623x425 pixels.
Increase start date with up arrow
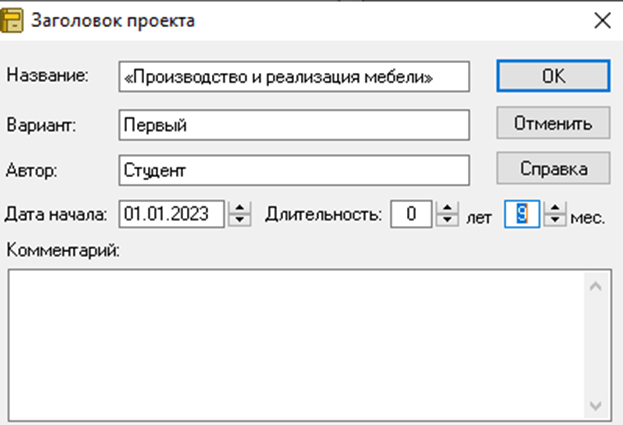point(240,207)
